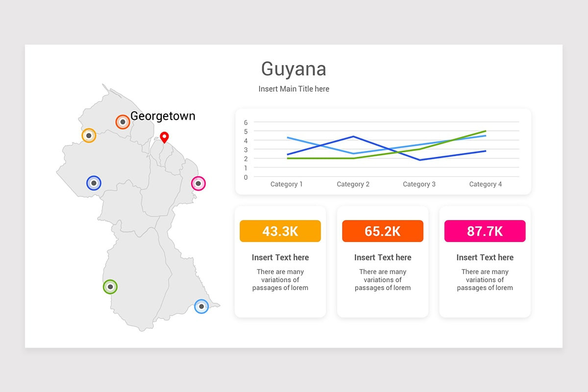
Task: Click lorem description text under 65.2K card
Action: (383, 280)
